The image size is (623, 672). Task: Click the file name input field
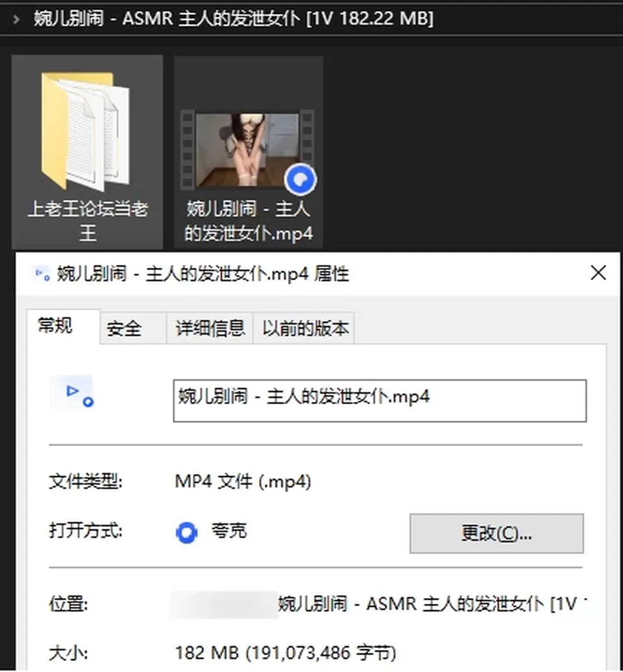[380, 401]
